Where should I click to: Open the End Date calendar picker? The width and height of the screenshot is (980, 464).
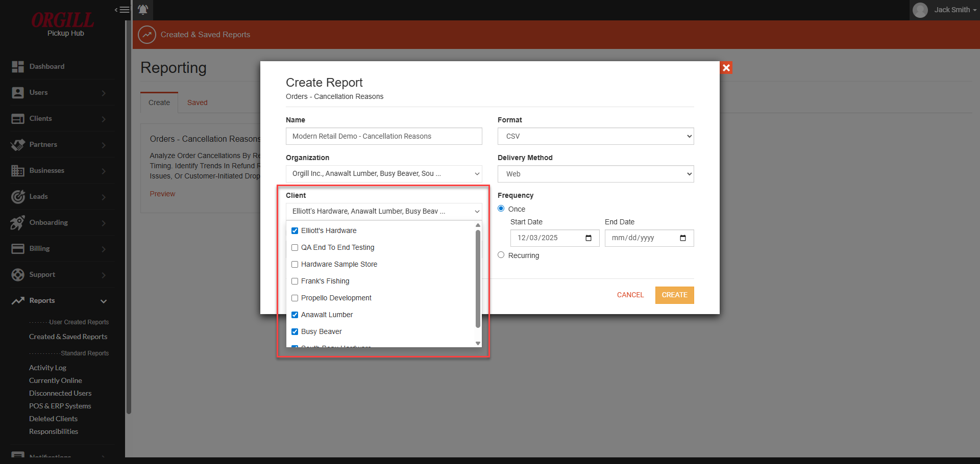pyautogui.click(x=683, y=238)
